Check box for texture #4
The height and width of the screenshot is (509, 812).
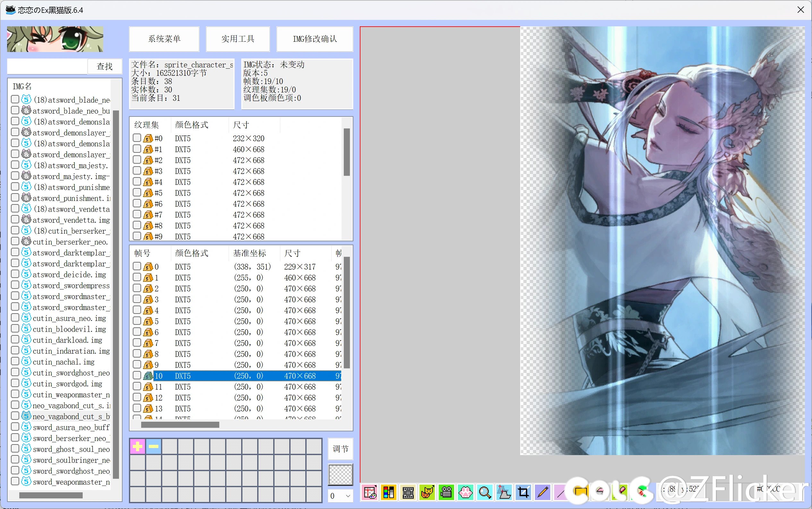coord(137,182)
